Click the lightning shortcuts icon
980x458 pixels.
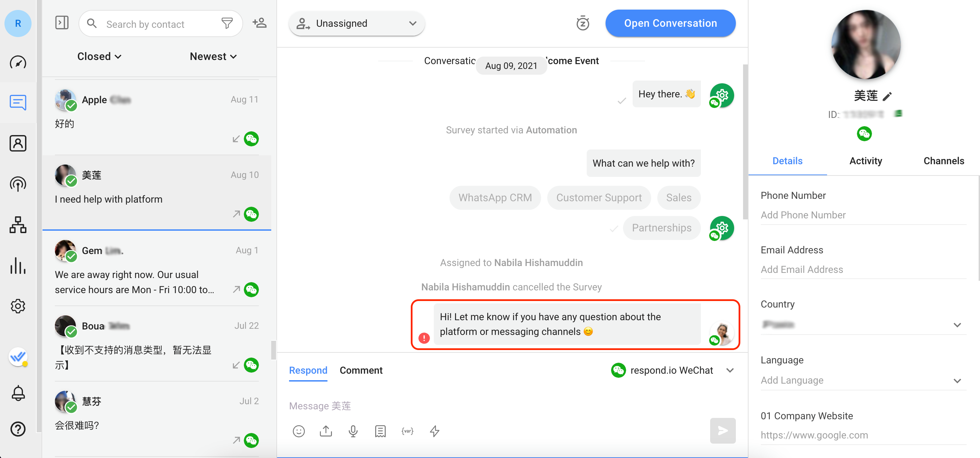[x=434, y=431]
